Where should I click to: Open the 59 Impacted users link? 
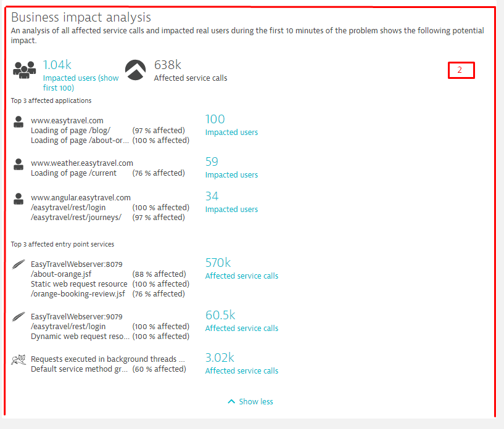(x=231, y=174)
